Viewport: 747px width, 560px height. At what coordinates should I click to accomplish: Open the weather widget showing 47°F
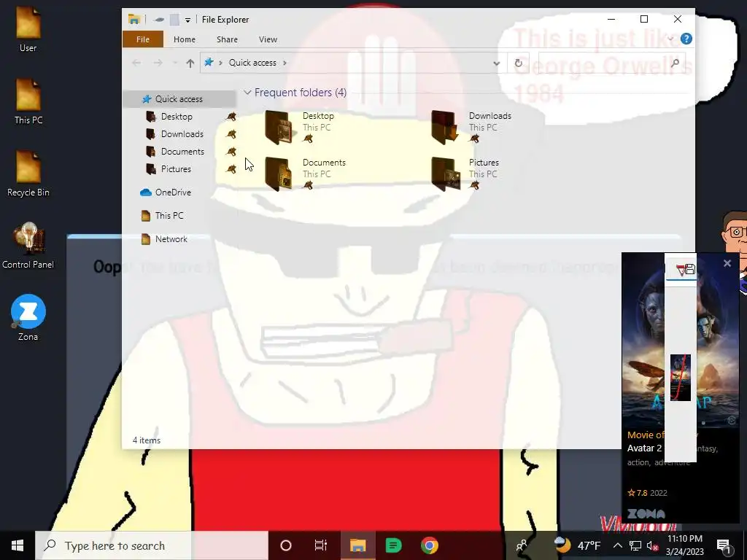click(x=578, y=545)
